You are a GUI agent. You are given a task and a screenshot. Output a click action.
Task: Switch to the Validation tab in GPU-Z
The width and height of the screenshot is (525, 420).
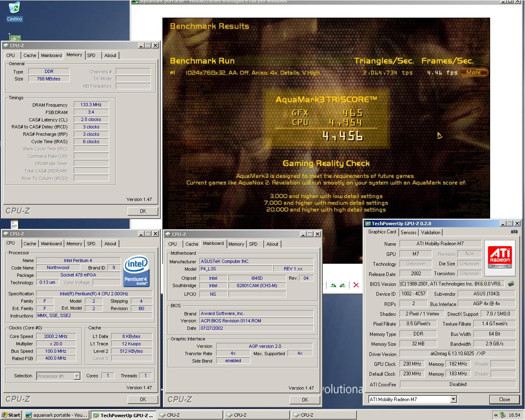pyautogui.click(x=431, y=232)
